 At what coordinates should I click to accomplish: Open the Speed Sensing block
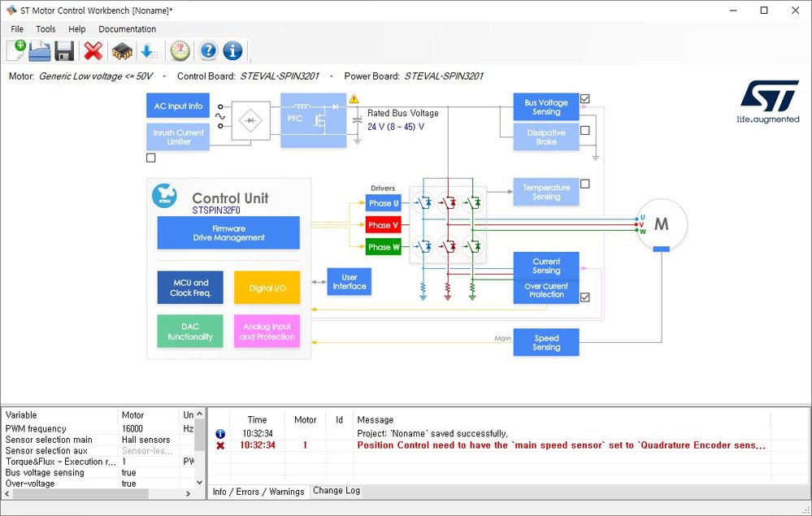546,342
